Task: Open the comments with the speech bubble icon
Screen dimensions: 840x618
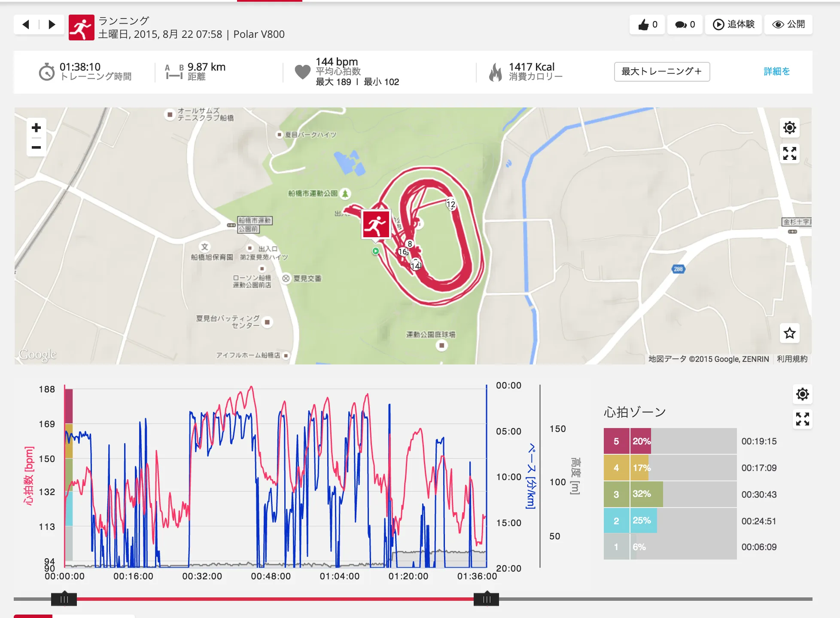Action: pyautogui.click(x=685, y=24)
